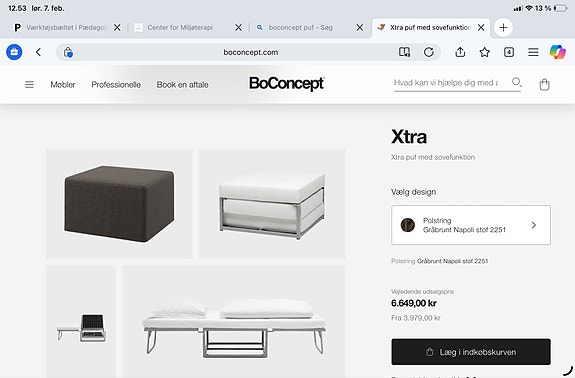Switch to the Center for Miljøterapi tab
The image size is (575, 378).
tap(180, 27)
